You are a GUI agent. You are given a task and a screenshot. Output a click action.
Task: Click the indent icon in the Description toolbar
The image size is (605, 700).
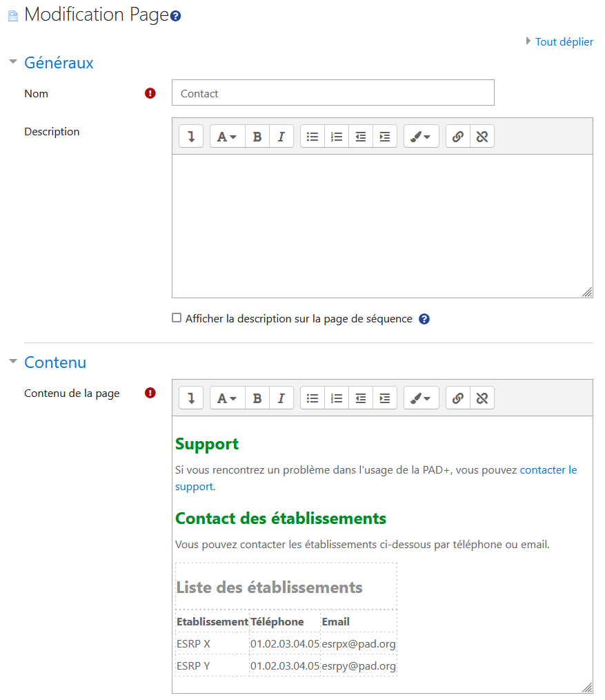click(384, 136)
